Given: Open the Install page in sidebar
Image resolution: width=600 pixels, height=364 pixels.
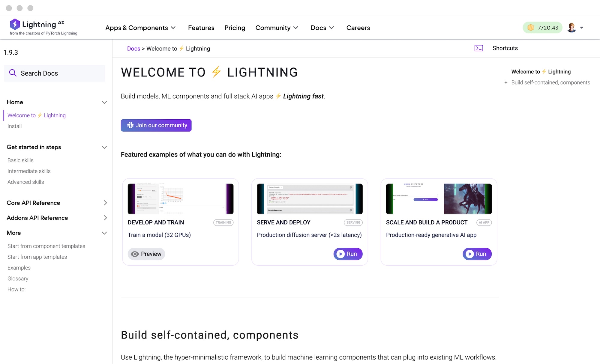Looking at the screenshot, I should (x=14, y=126).
